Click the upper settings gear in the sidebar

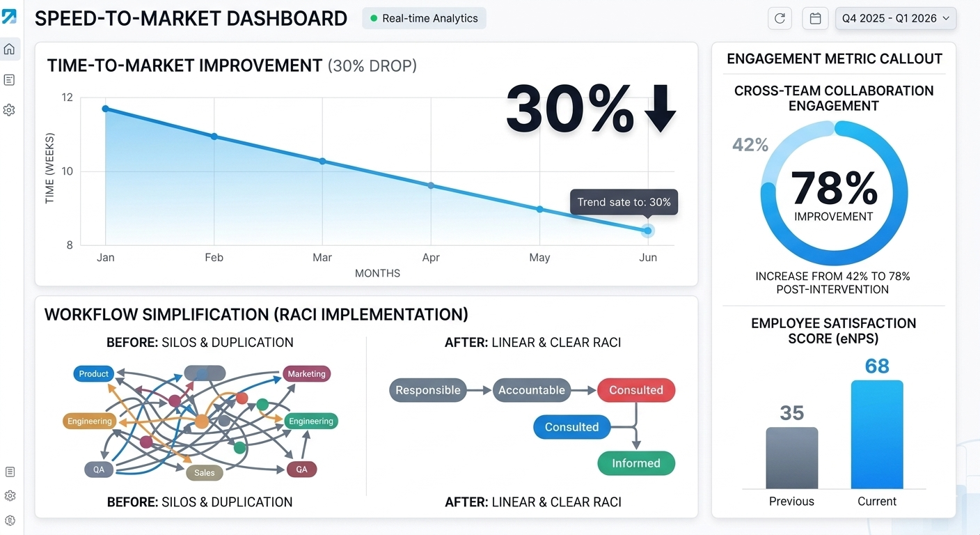tap(9, 110)
